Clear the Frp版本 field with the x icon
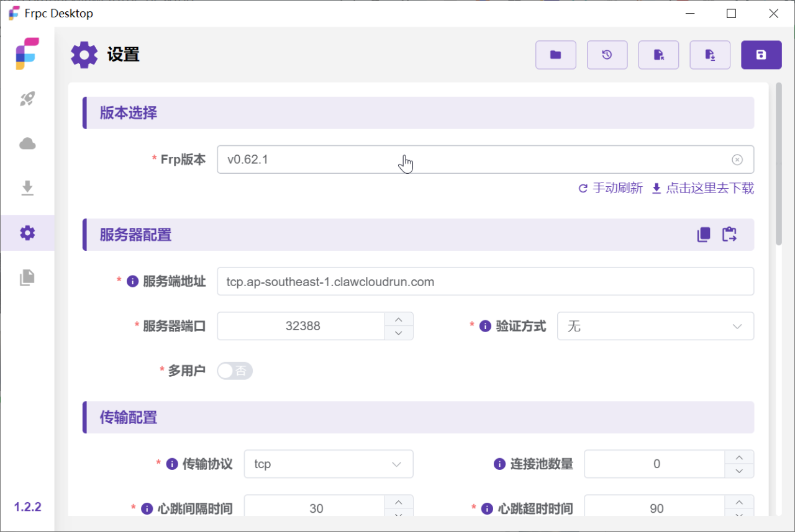The height and width of the screenshot is (532, 795). pyautogui.click(x=737, y=160)
